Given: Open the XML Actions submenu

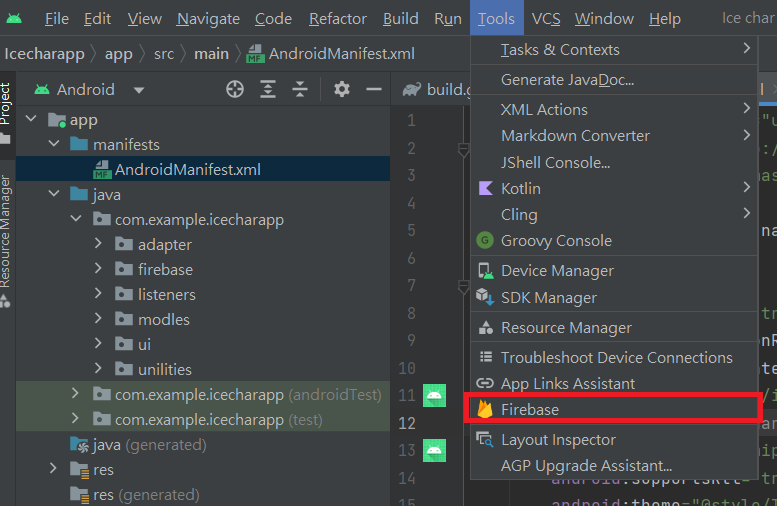Looking at the screenshot, I should point(613,110).
